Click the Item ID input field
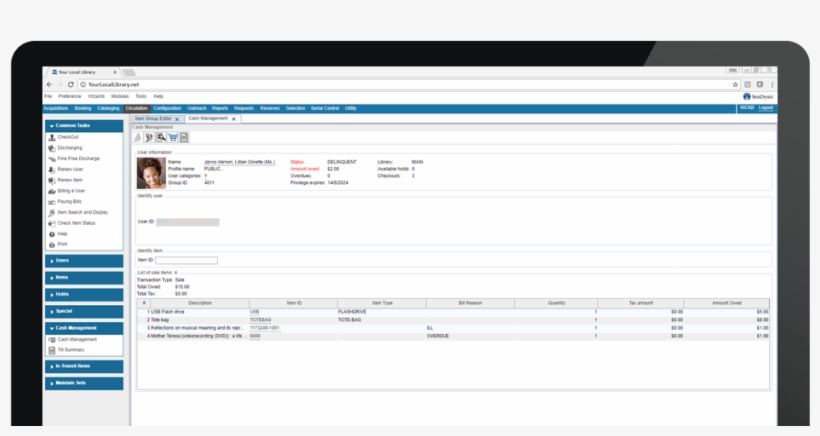Screen dimensions: 820x436 [x=186, y=260]
